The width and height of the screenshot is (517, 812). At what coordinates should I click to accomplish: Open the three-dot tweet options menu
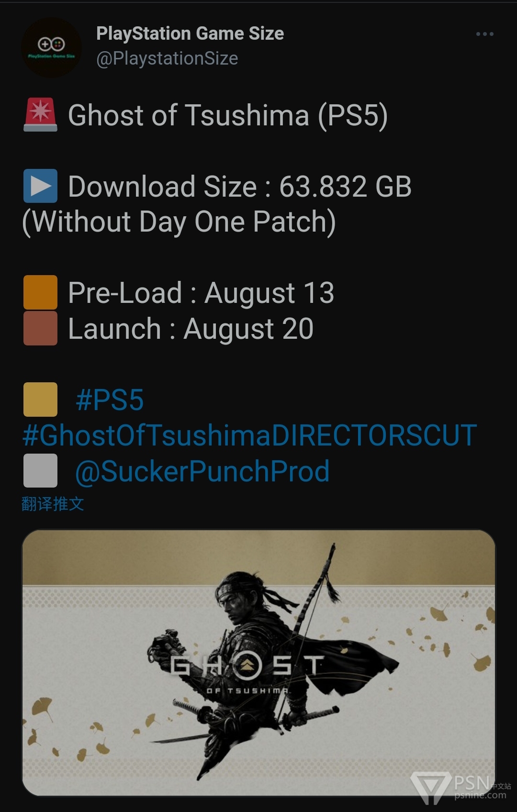pos(484,34)
